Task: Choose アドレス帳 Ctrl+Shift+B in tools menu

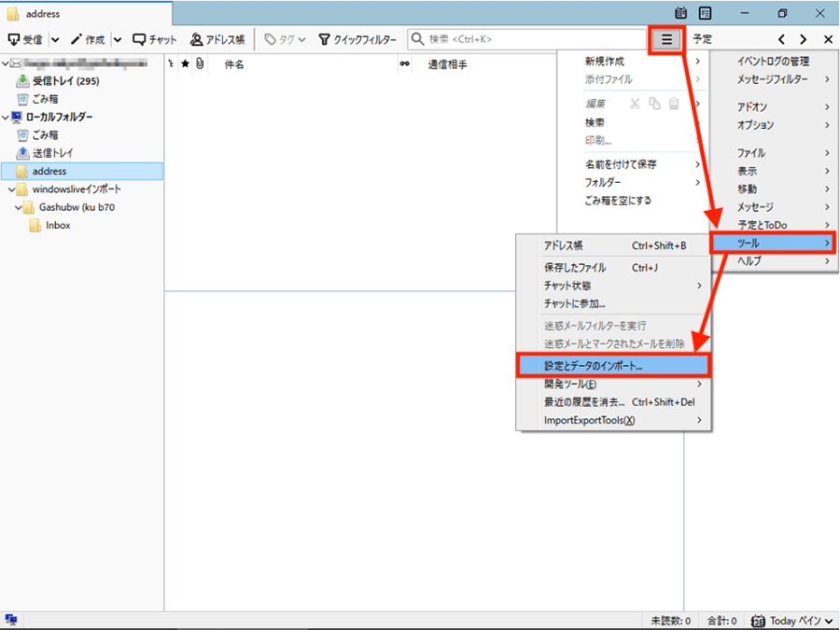Action: [613, 245]
